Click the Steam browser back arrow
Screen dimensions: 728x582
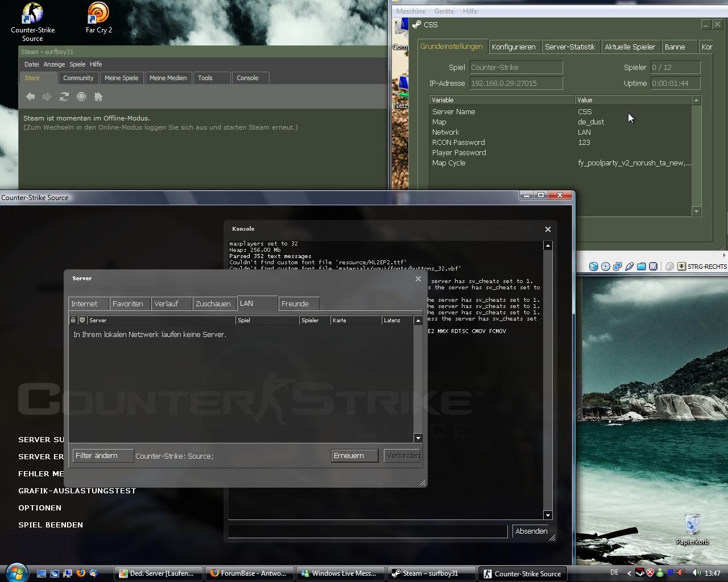pyautogui.click(x=31, y=97)
